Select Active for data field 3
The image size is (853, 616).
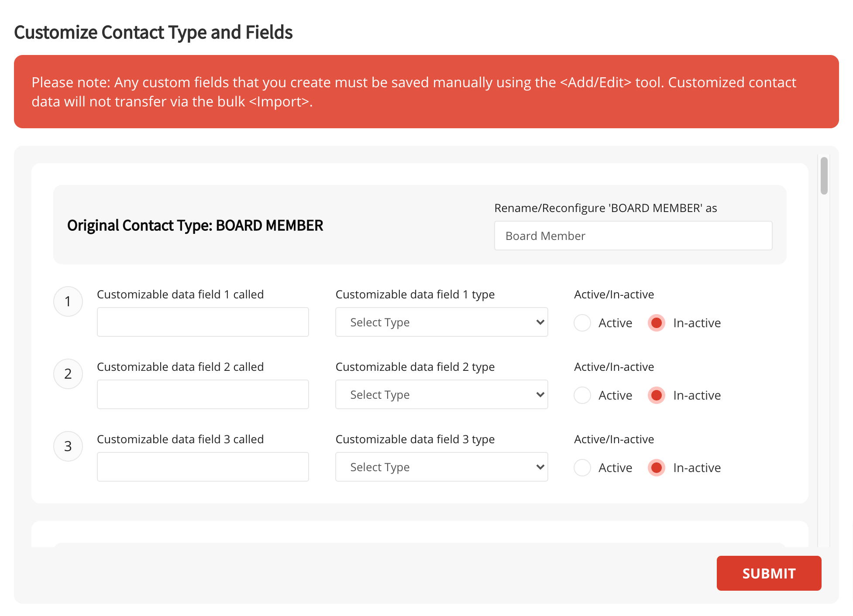click(x=582, y=468)
